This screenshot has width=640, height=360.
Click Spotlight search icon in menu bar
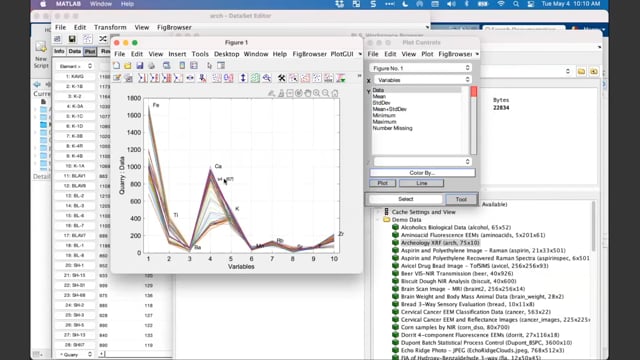(x=516, y=4)
